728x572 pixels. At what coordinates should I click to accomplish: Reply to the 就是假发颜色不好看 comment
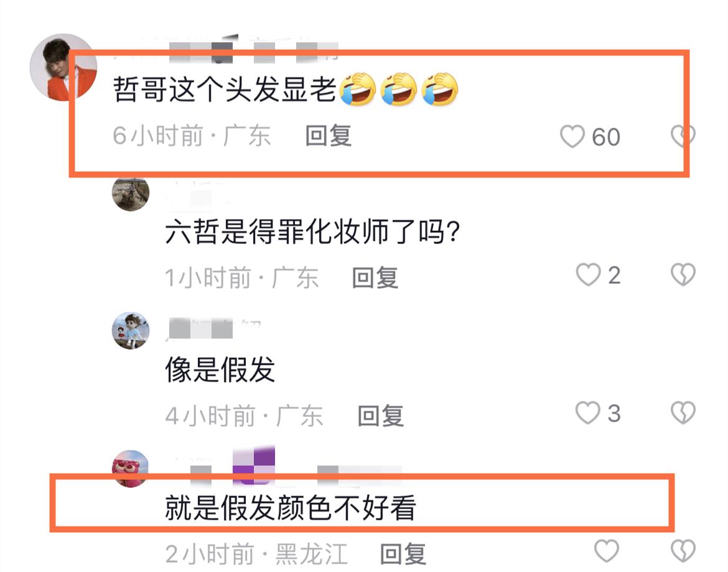pos(403,554)
